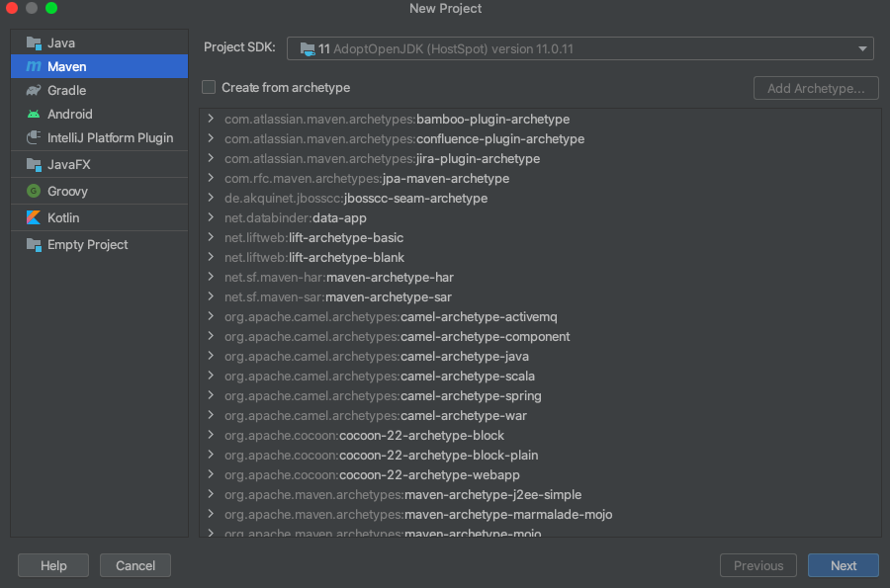Click the Previous button

click(x=758, y=565)
